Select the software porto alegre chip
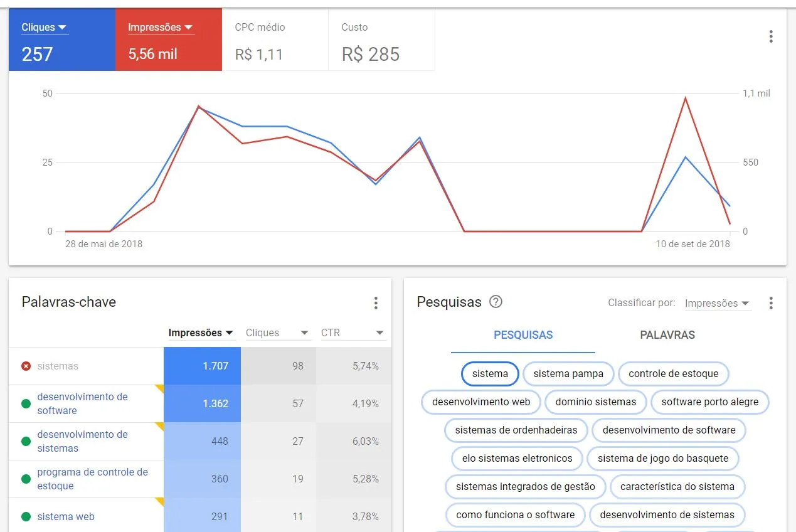The image size is (796, 532). [x=709, y=402]
